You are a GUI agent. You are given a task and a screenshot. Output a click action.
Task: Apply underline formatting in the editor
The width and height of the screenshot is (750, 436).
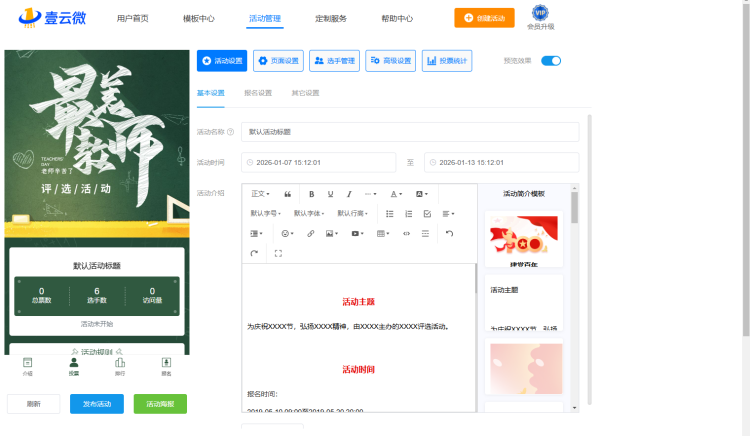330,193
